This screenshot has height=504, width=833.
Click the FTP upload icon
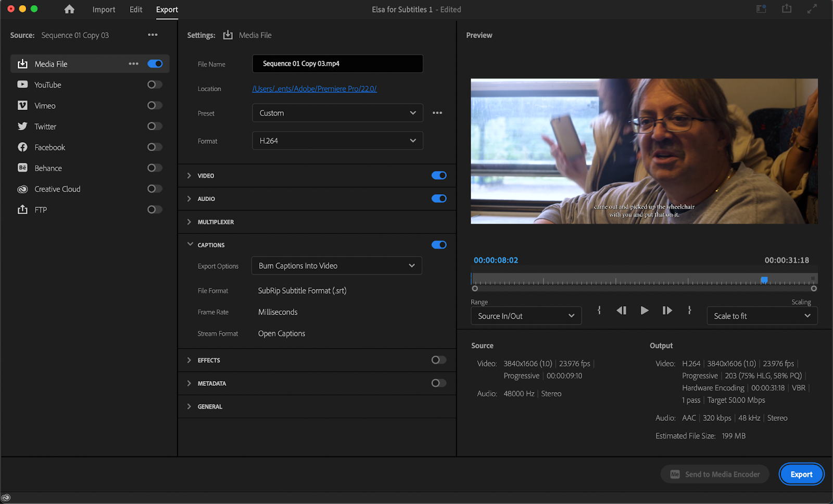click(x=22, y=209)
